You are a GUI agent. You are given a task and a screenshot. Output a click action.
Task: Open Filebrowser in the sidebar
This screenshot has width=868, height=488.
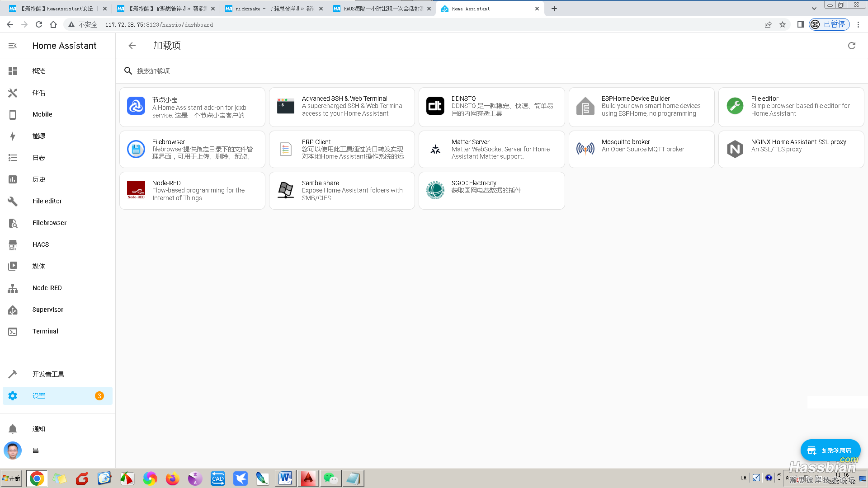point(57,223)
